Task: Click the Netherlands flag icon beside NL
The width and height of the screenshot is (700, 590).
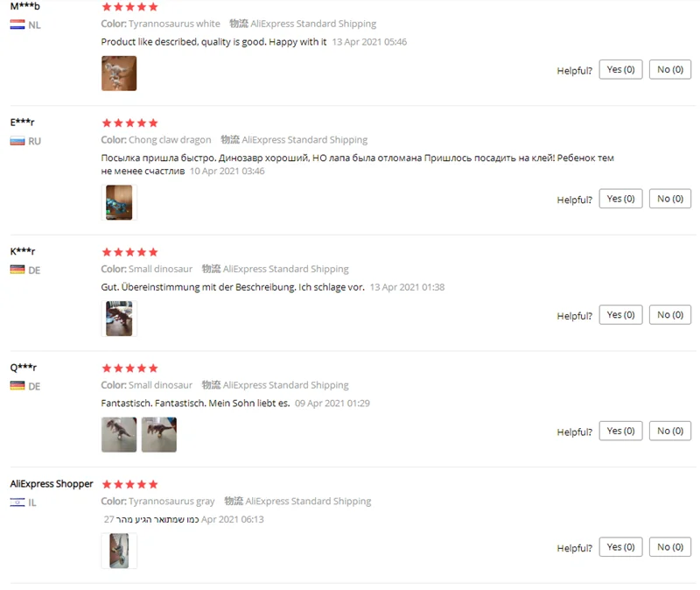Action: pyautogui.click(x=17, y=25)
